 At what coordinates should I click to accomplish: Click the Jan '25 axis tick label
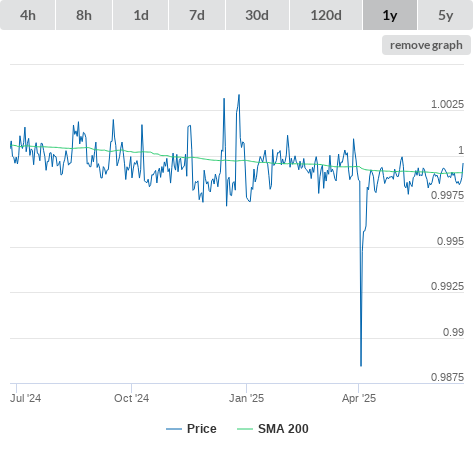click(x=246, y=398)
